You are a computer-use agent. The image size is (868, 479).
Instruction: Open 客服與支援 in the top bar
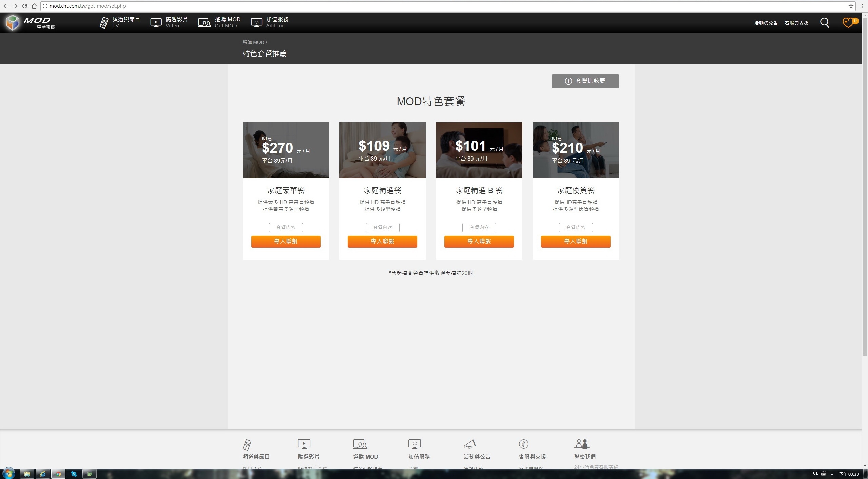coord(796,23)
